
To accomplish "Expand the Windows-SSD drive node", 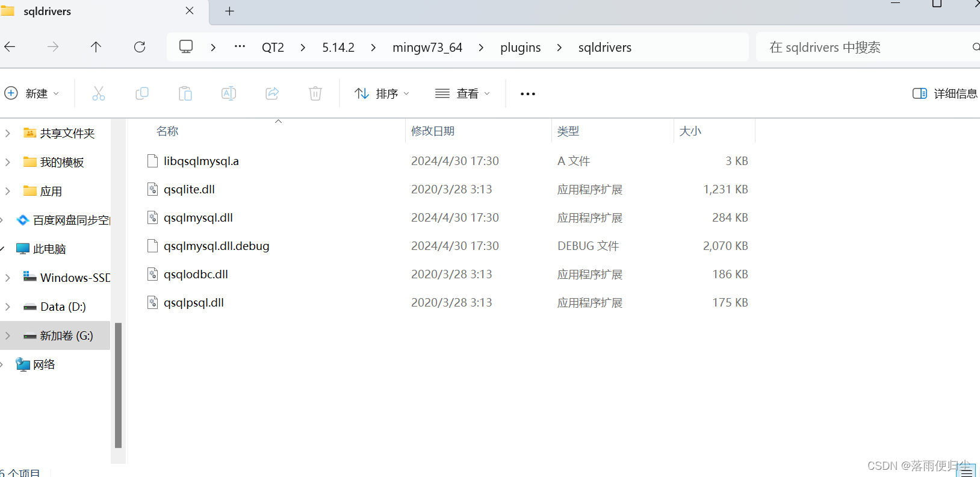I will [7, 278].
